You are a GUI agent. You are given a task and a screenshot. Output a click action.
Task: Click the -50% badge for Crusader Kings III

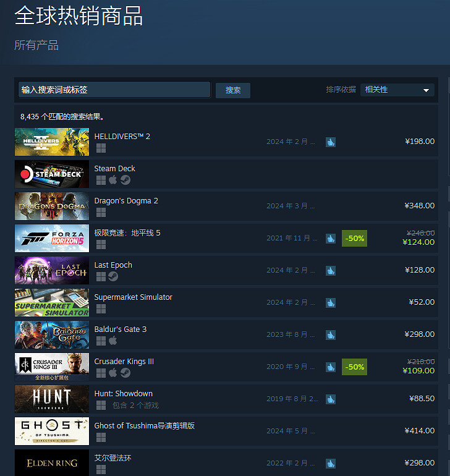point(354,367)
